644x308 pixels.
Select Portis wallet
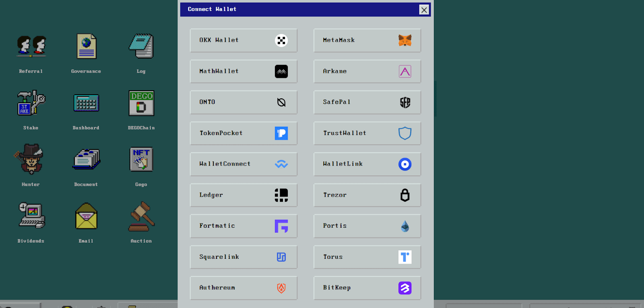click(x=367, y=226)
